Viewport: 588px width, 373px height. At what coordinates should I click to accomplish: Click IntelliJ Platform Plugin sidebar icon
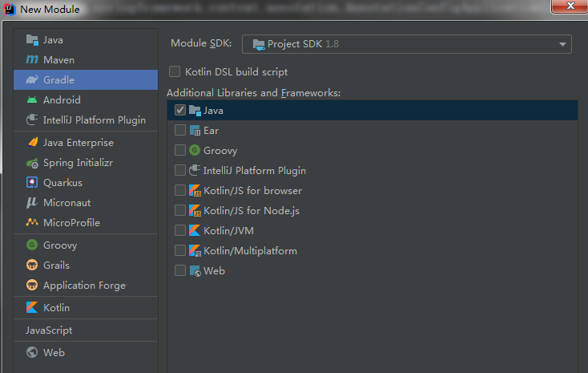tap(32, 120)
